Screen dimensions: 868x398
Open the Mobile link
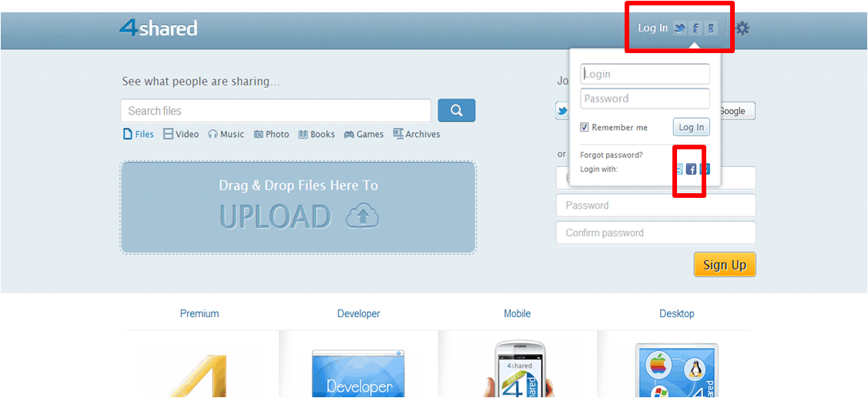click(517, 313)
